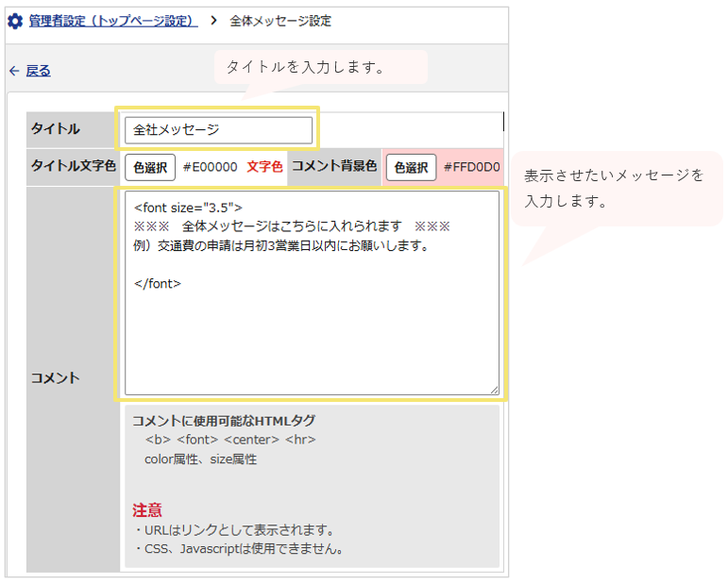Click 色選択 button for コメント背景色
The height and width of the screenshot is (584, 728).
(x=411, y=167)
